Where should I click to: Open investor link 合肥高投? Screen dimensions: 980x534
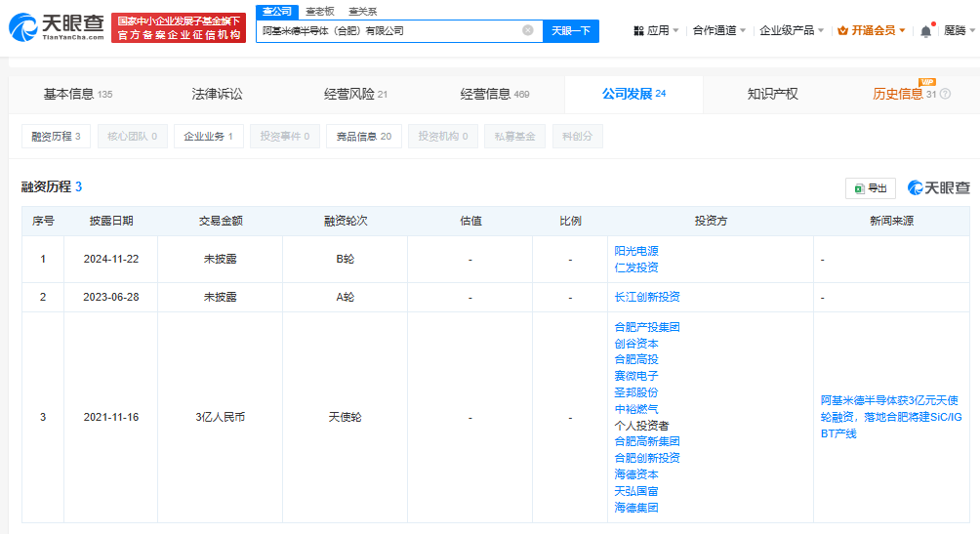point(636,359)
